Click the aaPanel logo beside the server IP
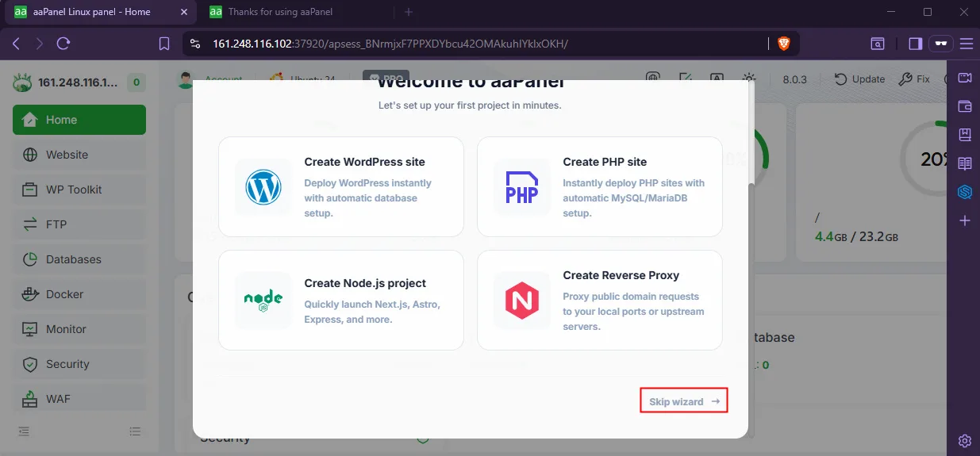Viewport: 980px width, 456px height. point(23,82)
